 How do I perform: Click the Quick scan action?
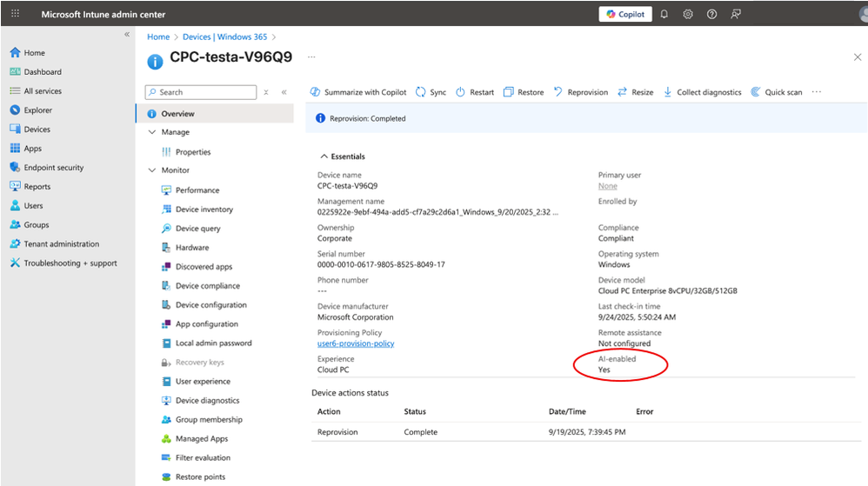coord(776,92)
